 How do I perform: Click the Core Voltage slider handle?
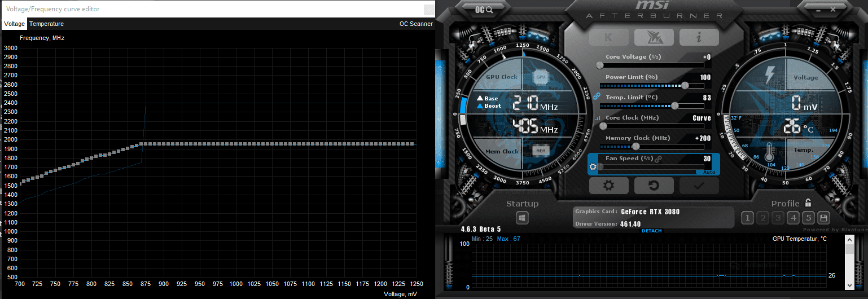[x=599, y=65]
